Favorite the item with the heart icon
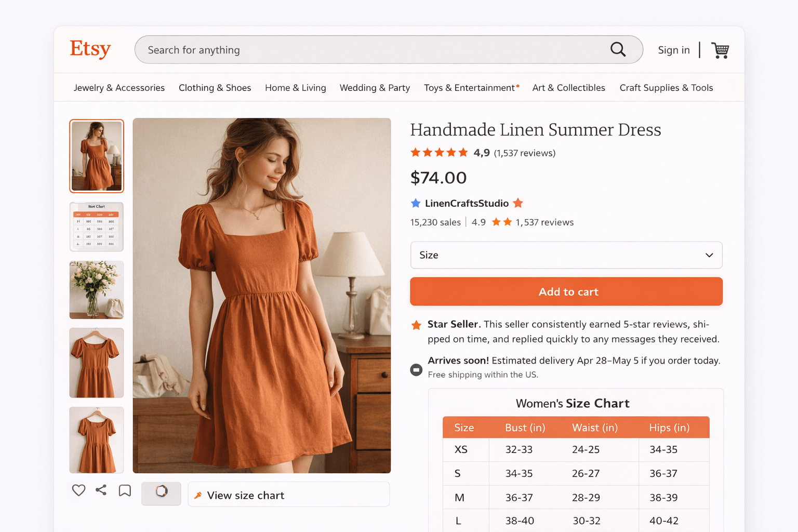The width and height of the screenshot is (798, 532). coord(78,490)
